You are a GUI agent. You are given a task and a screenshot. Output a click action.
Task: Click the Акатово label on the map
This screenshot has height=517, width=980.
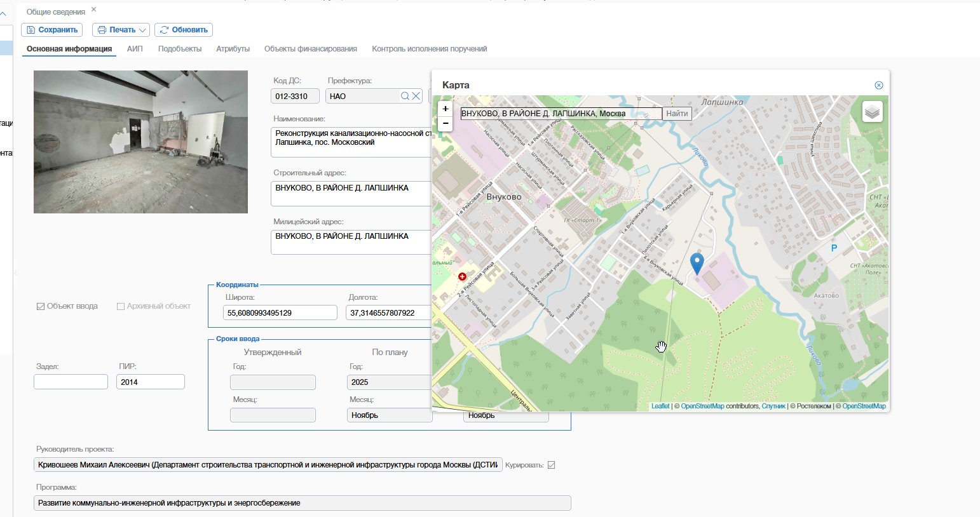(826, 296)
